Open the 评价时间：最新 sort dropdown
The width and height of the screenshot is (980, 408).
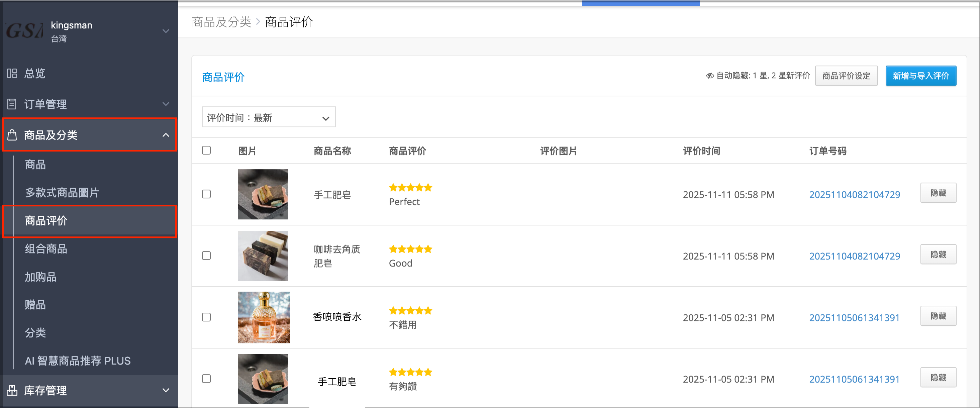[x=269, y=117]
